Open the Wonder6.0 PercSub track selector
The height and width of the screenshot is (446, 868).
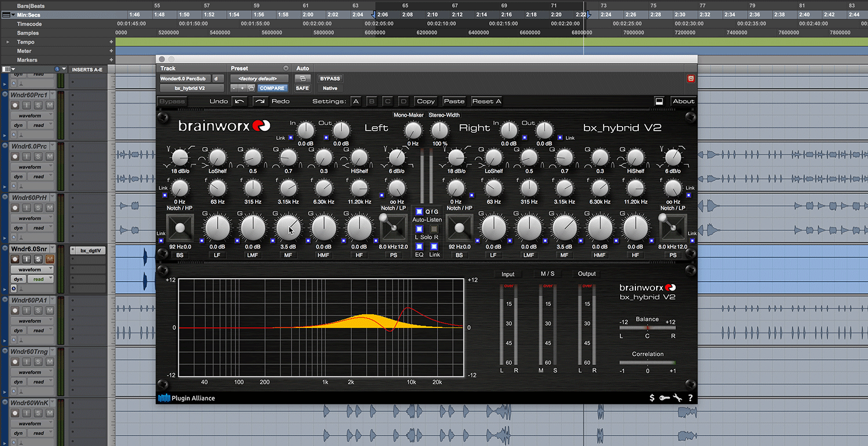click(185, 79)
